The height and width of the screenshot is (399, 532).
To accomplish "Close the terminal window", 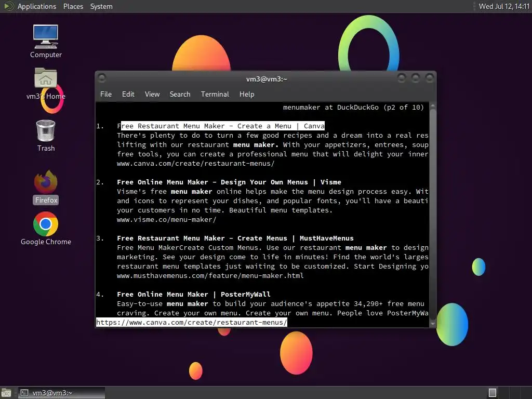I will click(x=430, y=78).
